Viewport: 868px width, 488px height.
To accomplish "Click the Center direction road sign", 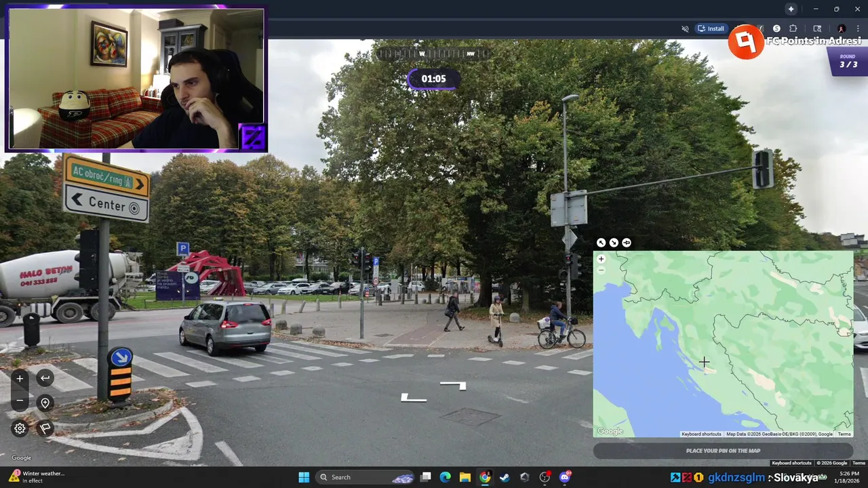I will (x=106, y=203).
